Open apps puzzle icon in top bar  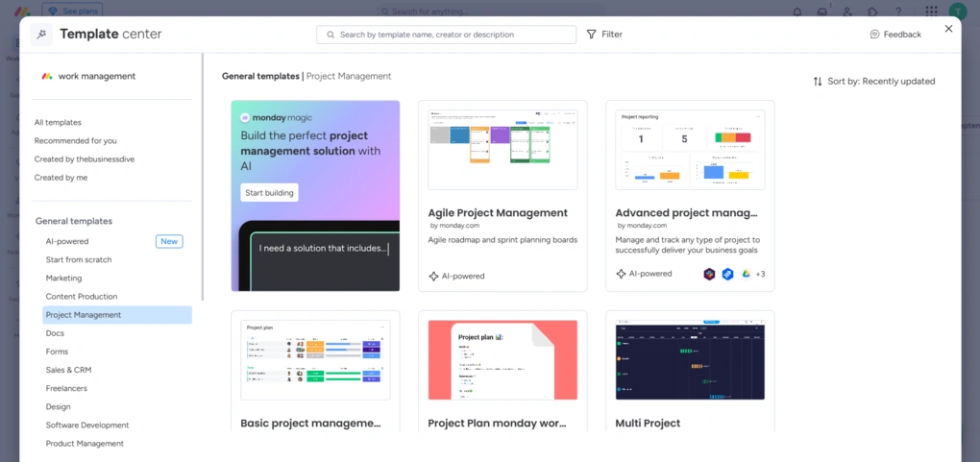872,12
